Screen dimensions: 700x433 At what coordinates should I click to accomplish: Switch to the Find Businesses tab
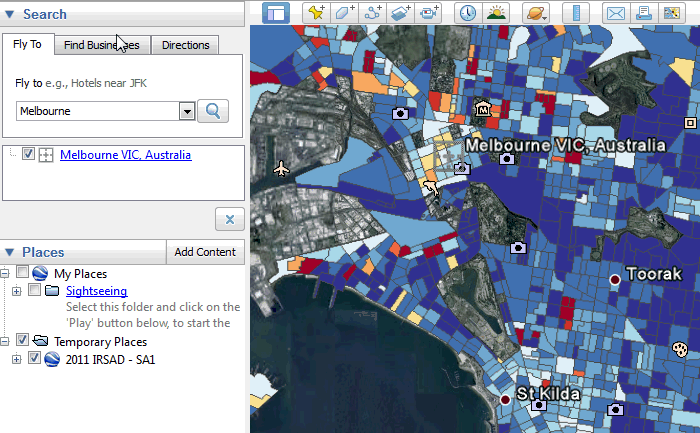(101, 45)
